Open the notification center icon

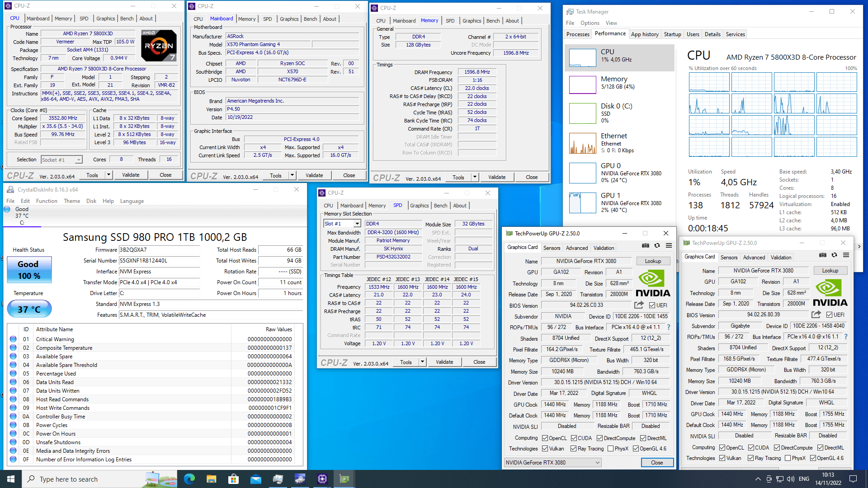pyautogui.click(x=853, y=479)
